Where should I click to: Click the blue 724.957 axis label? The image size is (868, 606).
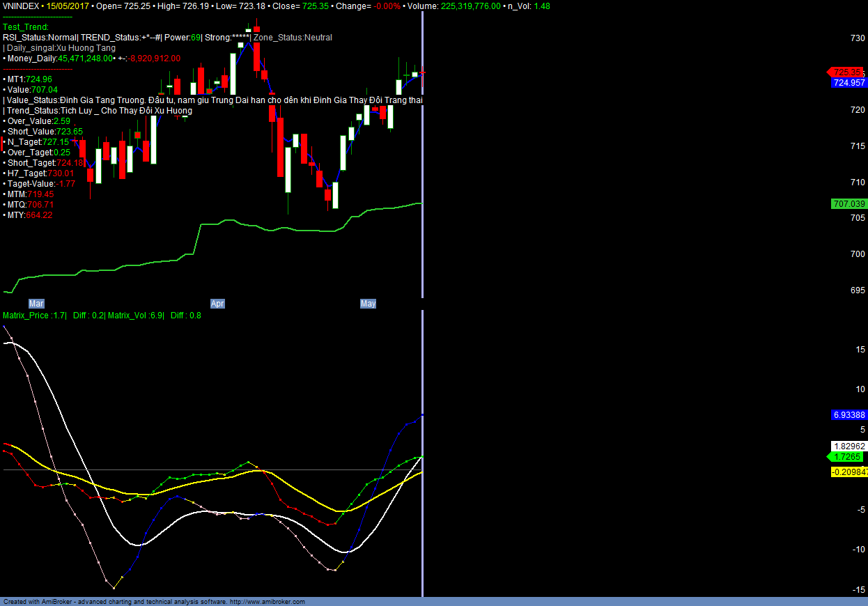point(848,83)
